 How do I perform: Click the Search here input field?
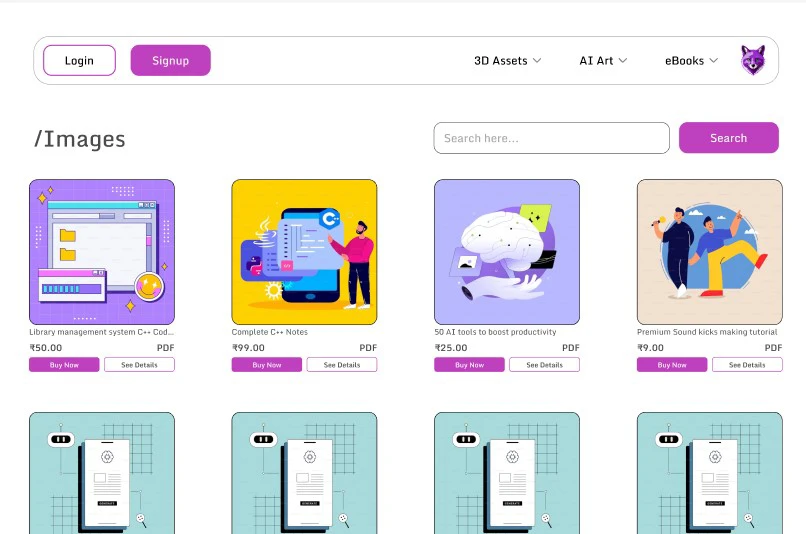coord(552,138)
